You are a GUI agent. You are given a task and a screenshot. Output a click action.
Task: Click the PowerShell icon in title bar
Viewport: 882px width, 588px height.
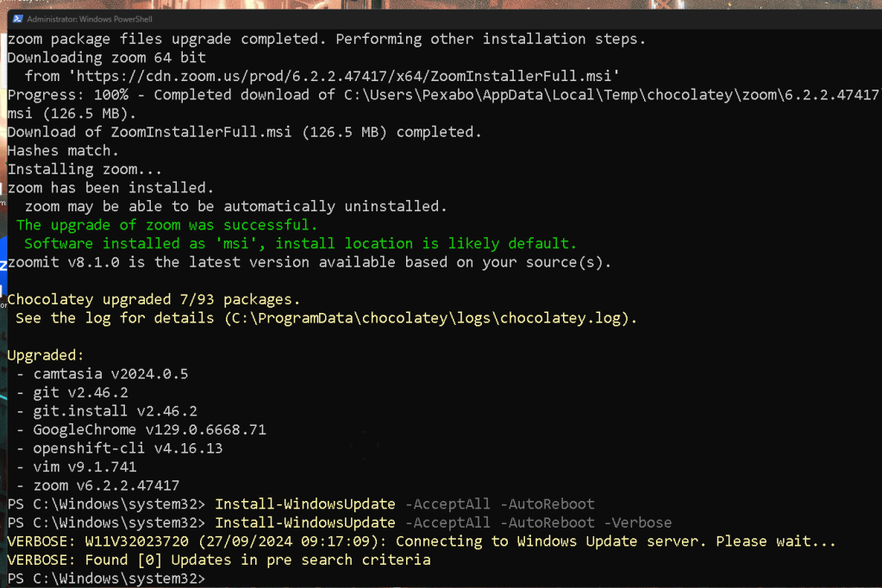click(x=17, y=19)
